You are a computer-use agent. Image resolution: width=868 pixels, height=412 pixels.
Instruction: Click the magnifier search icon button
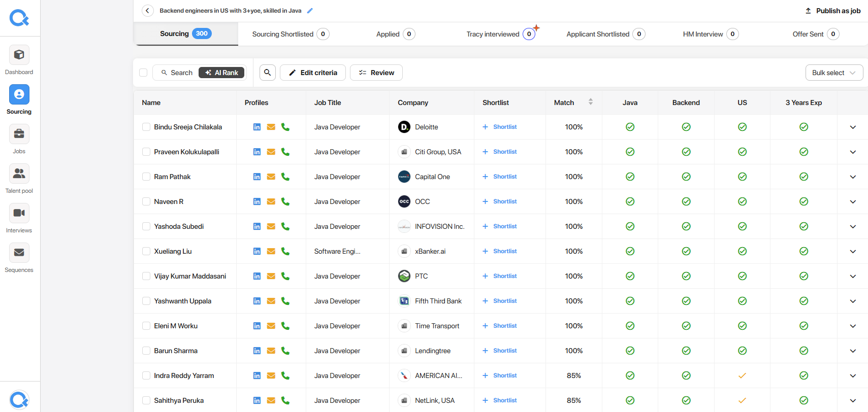(x=268, y=73)
